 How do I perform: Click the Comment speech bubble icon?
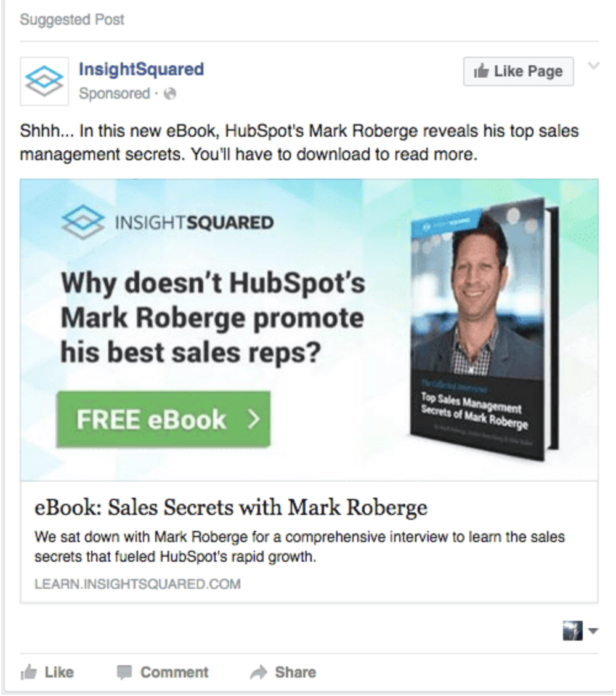pyautogui.click(x=124, y=673)
